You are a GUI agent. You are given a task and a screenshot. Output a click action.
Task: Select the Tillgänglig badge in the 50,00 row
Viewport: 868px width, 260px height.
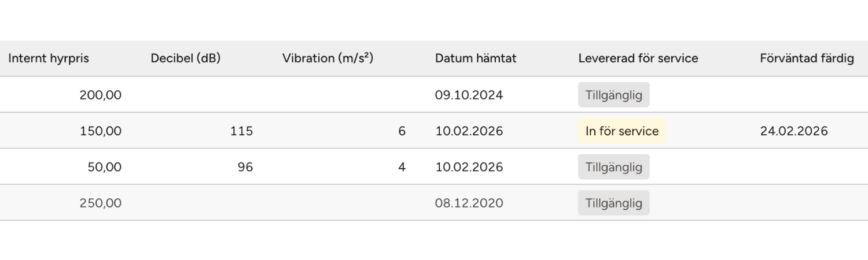coord(613,167)
